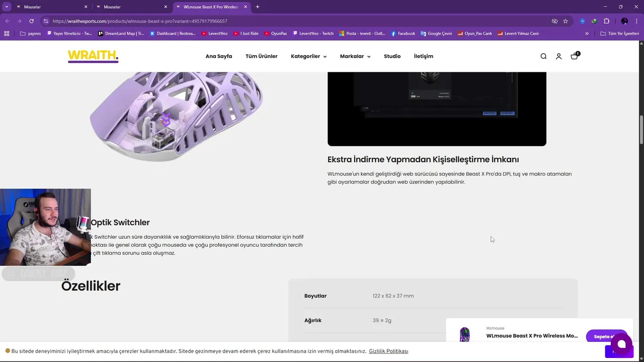Open the browser Extensions puzzle icon
This screenshot has width=644, height=362.
[606, 21]
